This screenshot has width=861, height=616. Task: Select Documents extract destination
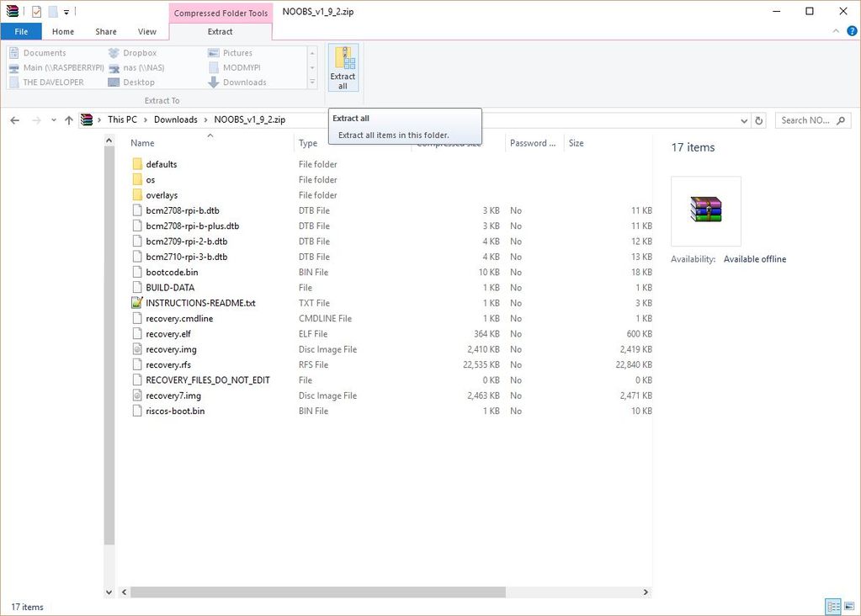tap(38, 53)
